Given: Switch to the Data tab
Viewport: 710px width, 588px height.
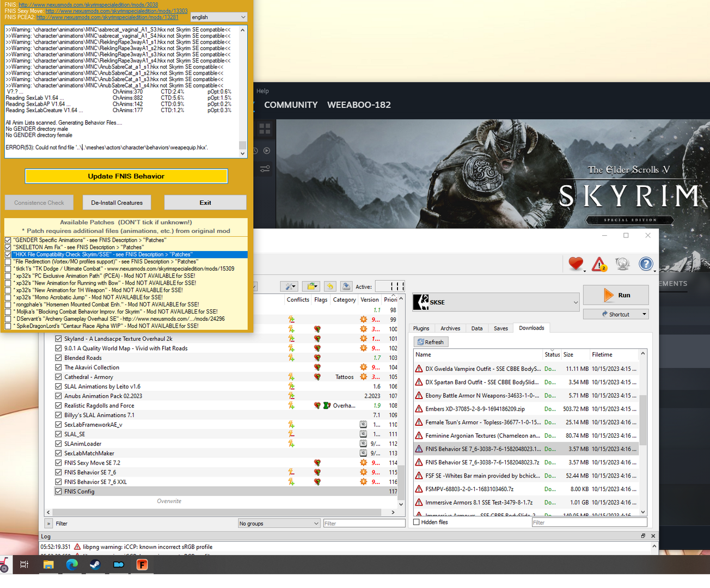Looking at the screenshot, I should point(477,328).
